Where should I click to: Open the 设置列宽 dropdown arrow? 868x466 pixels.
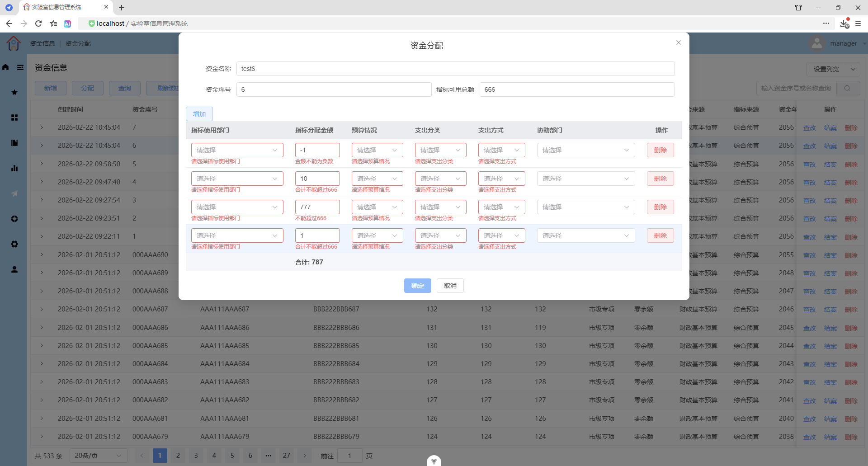coord(853,69)
